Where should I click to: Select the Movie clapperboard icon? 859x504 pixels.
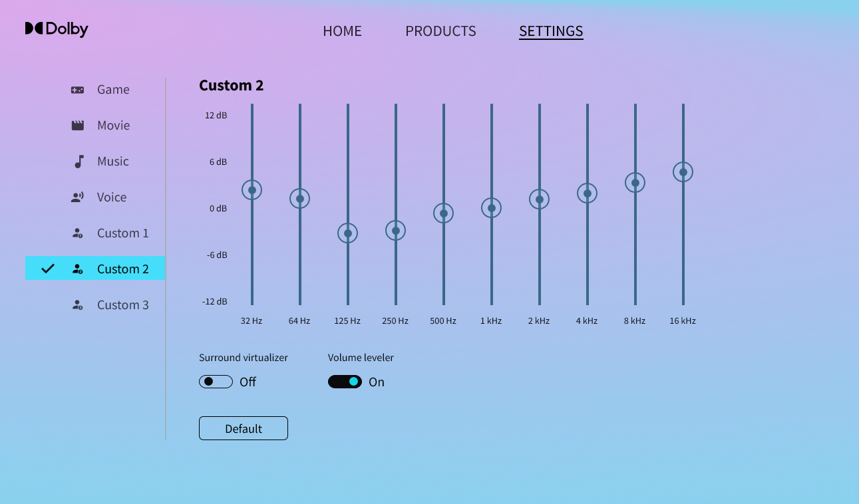[x=78, y=126]
